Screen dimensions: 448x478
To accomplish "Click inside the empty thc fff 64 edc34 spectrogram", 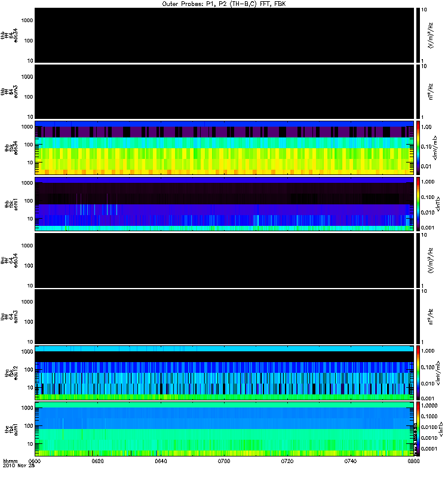I will tap(224, 261).
